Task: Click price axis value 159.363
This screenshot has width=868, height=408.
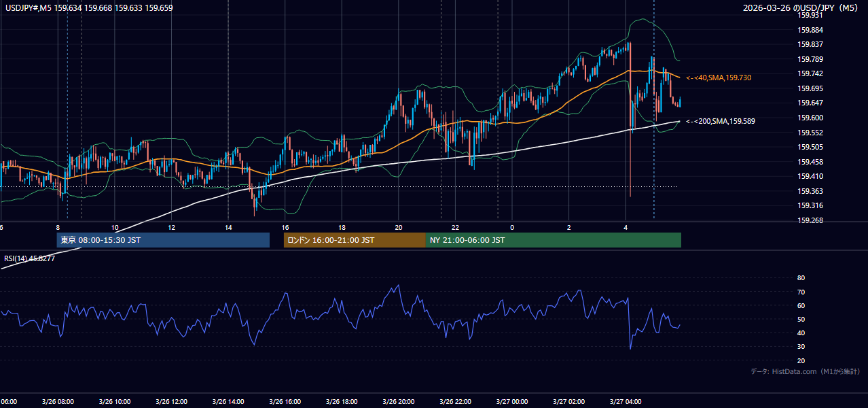Action: pos(810,191)
